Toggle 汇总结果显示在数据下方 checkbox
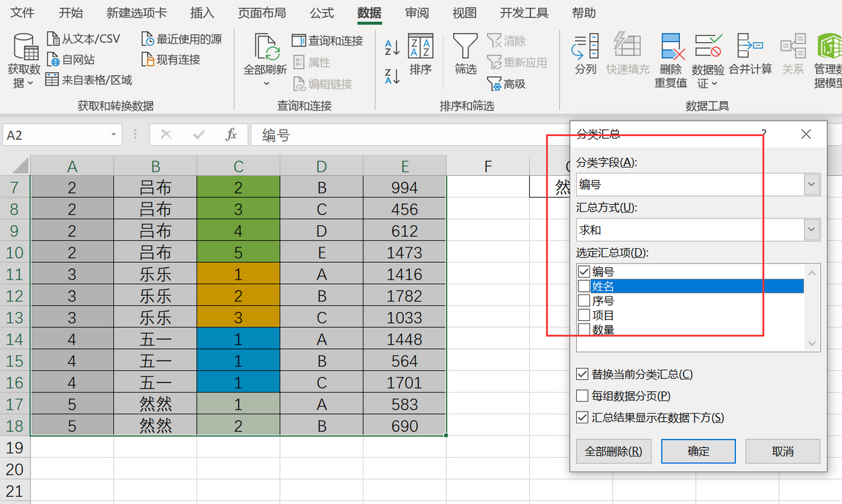Viewport: 842px width, 504px height. tap(582, 418)
